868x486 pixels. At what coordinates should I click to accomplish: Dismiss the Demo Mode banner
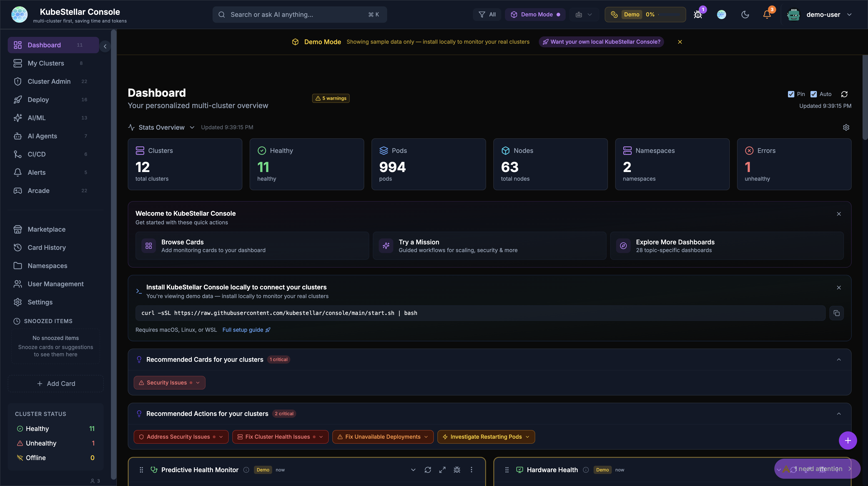(x=680, y=42)
